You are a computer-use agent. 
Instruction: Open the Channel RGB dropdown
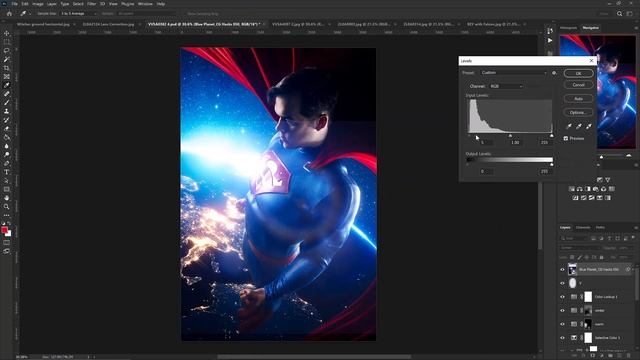tap(506, 86)
